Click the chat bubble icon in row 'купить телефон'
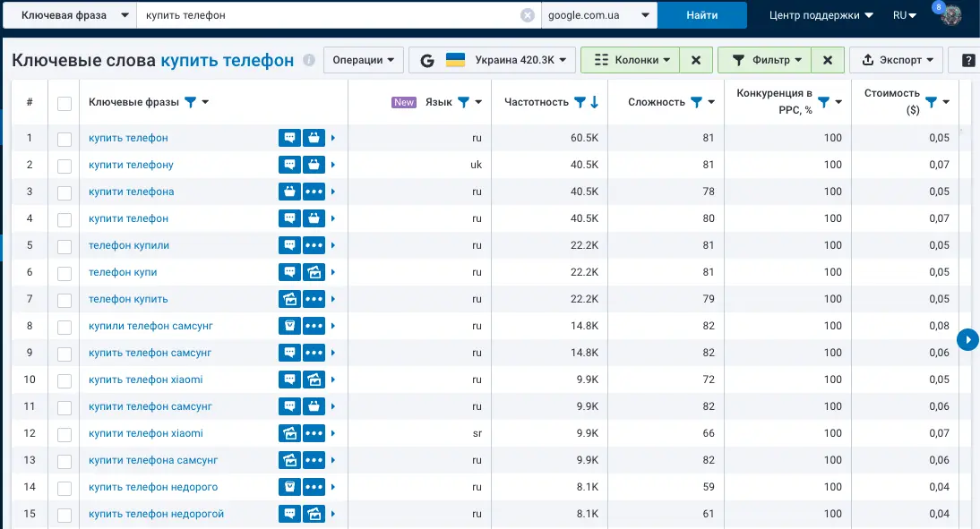Screen dimensions: 980x529 pyautogui.click(x=289, y=138)
